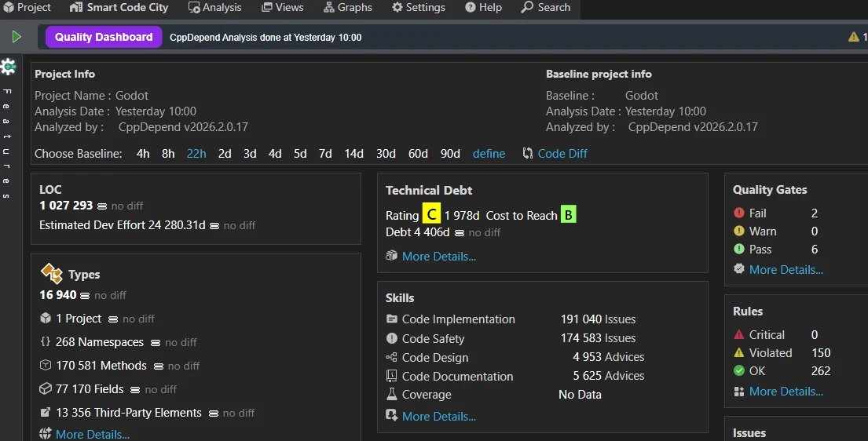Click the green Pass quality gate icon

[739, 249]
